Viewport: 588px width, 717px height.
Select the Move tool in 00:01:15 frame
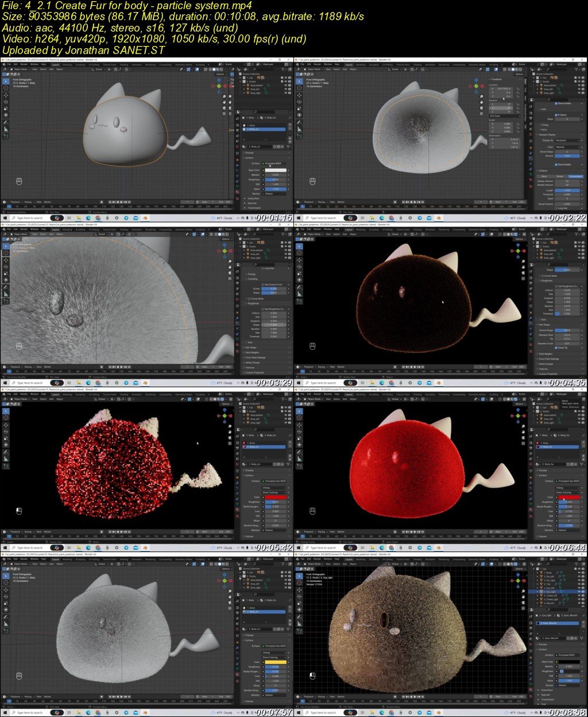pyautogui.click(x=6, y=95)
